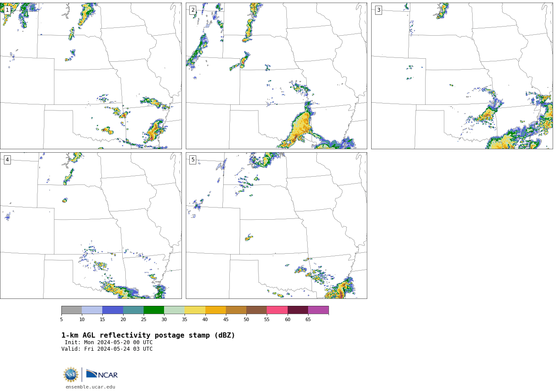Click the gray 5-10 dBZ swatch
This screenshot has height=392, width=557.
click(71, 310)
